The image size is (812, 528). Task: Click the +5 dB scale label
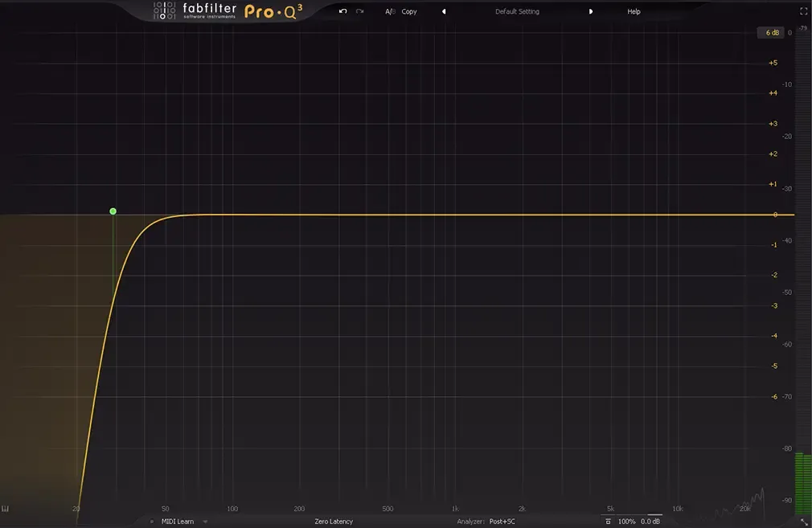point(773,63)
